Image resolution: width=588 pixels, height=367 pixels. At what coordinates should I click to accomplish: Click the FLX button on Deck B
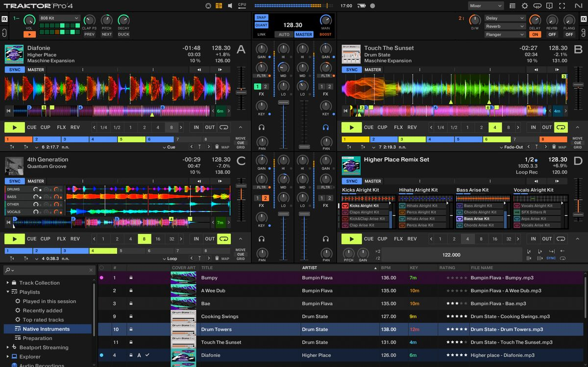(x=398, y=128)
